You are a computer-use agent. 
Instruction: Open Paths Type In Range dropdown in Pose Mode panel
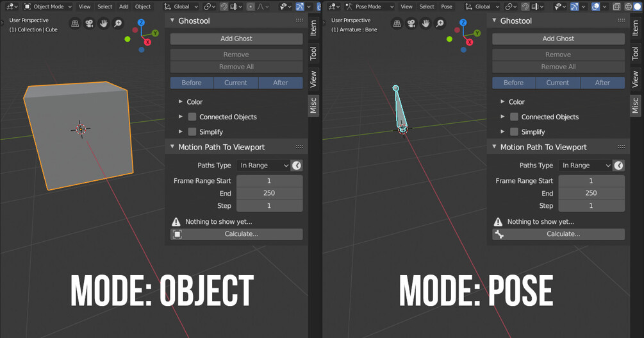click(585, 165)
